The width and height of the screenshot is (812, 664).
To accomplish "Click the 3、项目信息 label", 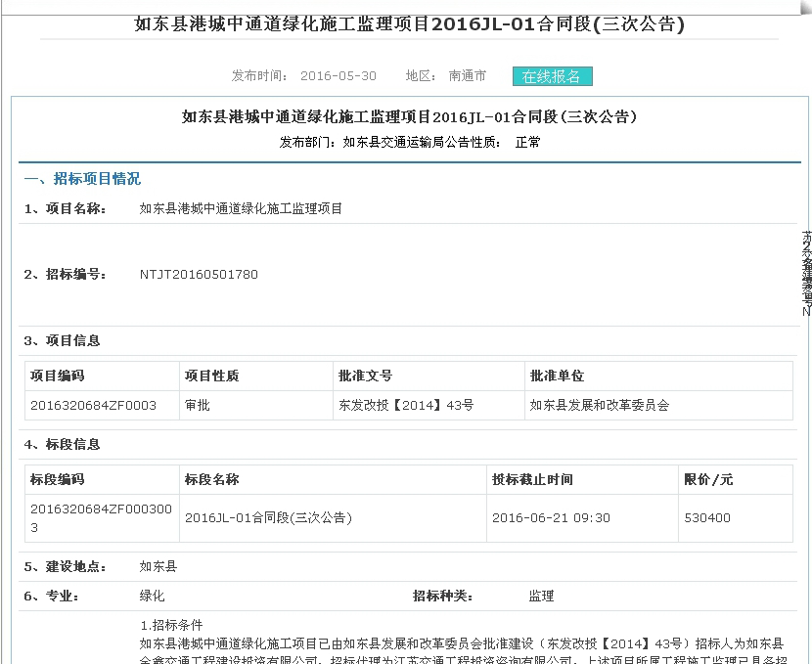I will pyautogui.click(x=62, y=340).
